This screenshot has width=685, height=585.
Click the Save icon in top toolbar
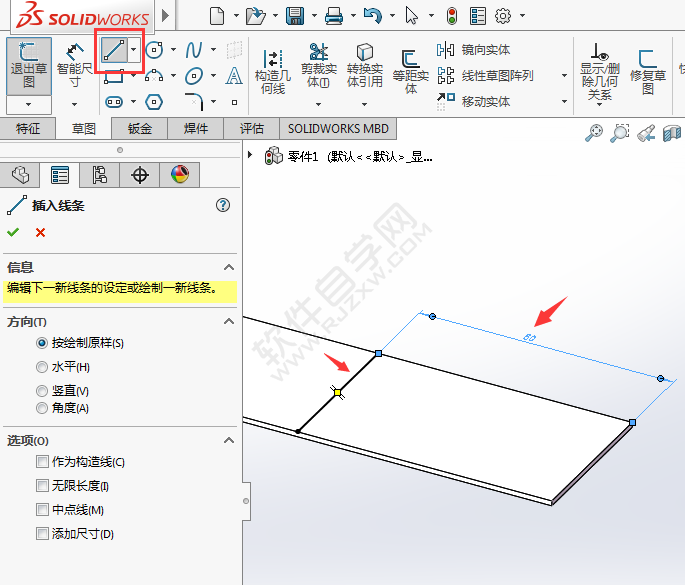pos(295,15)
